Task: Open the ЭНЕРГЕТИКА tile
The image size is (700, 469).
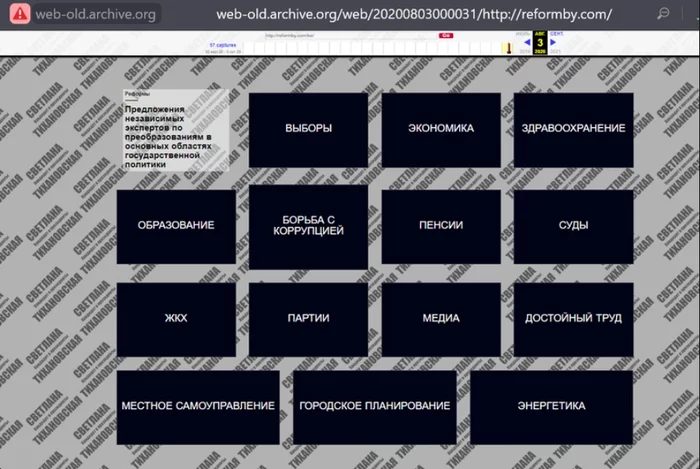Action: coord(551,407)
